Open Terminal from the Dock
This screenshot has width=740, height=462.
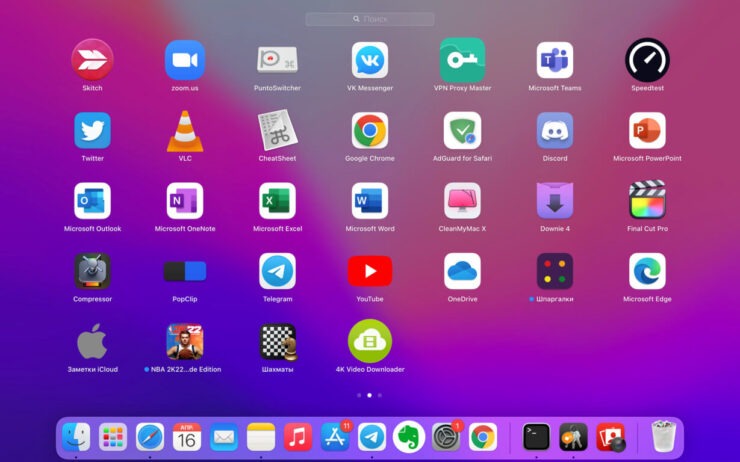pyautogui.click(x=537, y=437)
